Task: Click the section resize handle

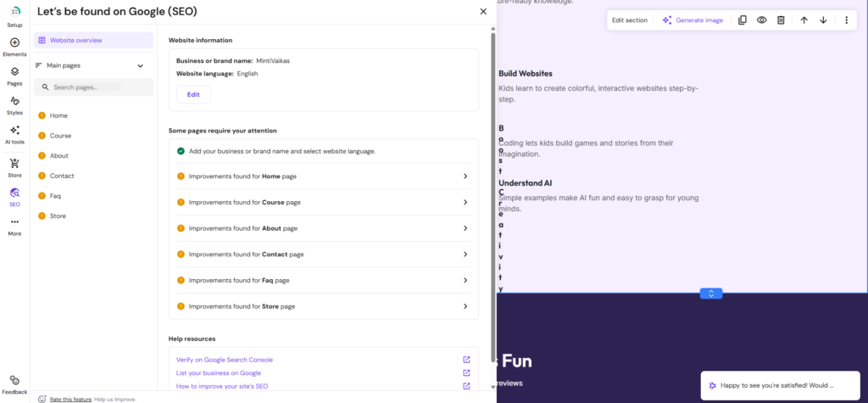Action: [710, 294]
